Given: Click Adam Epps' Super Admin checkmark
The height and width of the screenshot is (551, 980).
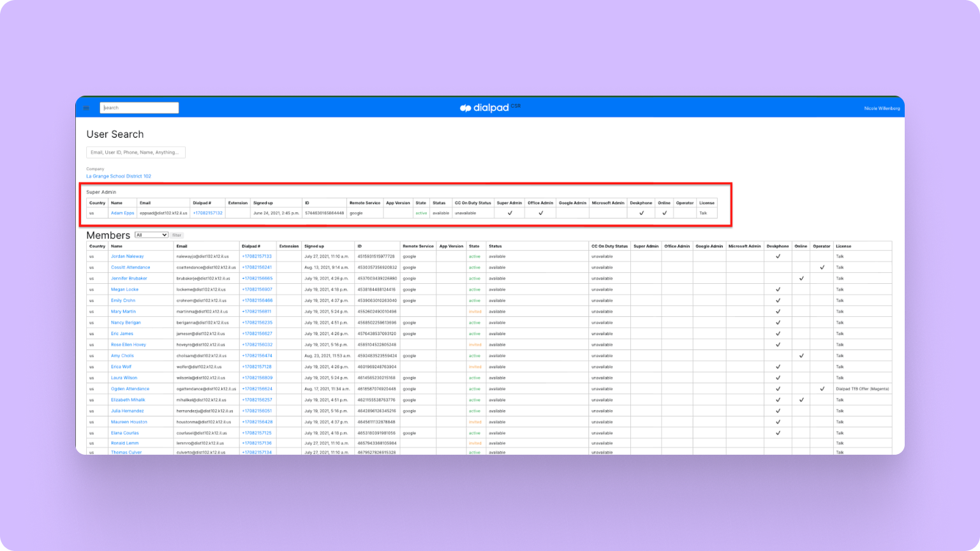Looking at the screenshot, I should (509, 213).
